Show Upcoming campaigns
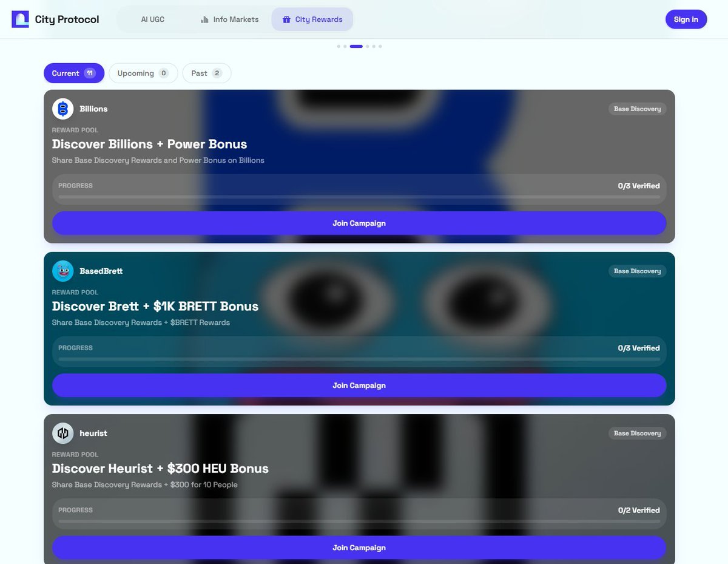This screenshot has height=564, width=728. [143, 73]
